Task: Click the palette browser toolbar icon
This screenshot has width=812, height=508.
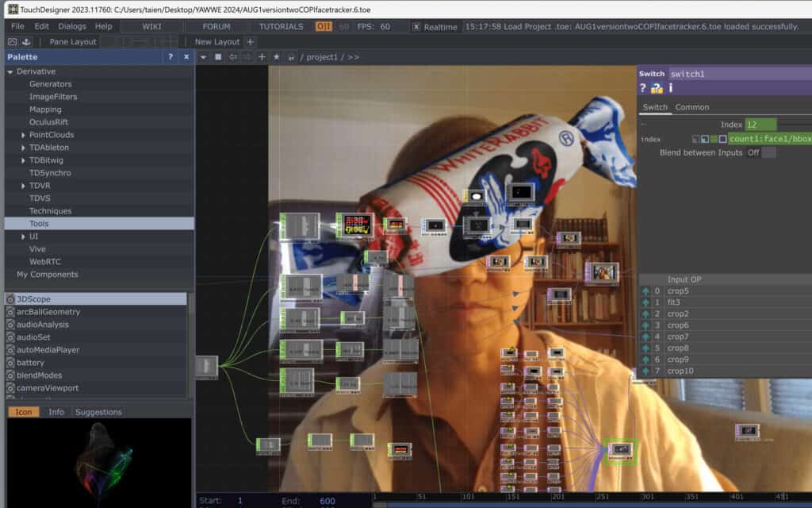Action: click(x=13, y=41)
